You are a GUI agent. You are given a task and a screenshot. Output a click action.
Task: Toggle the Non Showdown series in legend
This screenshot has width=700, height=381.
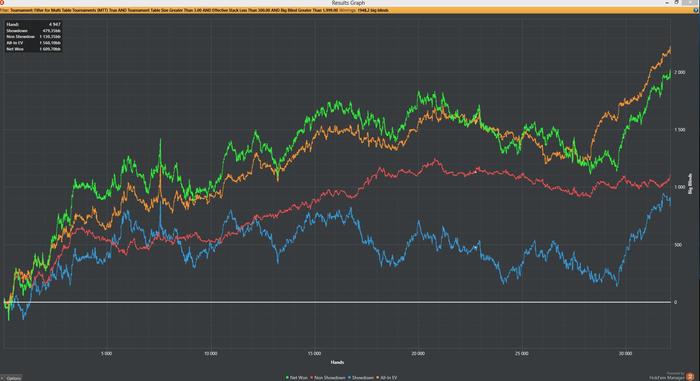point(327,378)
